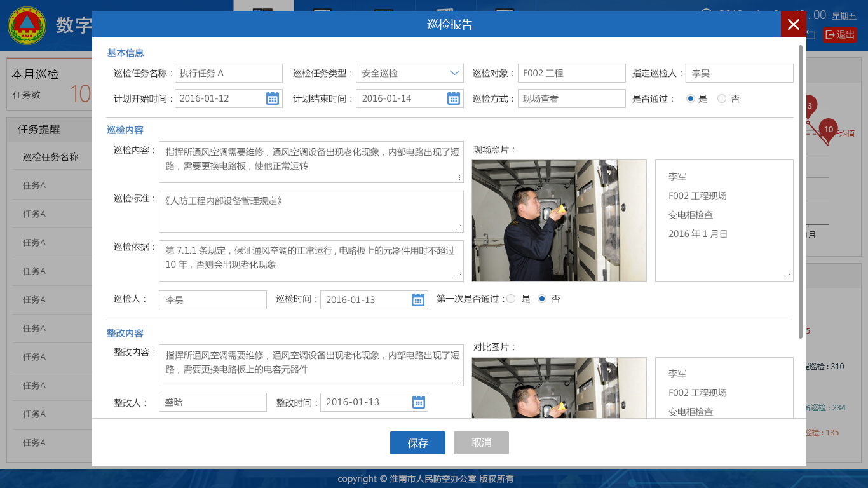Select 是 for 第一次是否通过

511,299
